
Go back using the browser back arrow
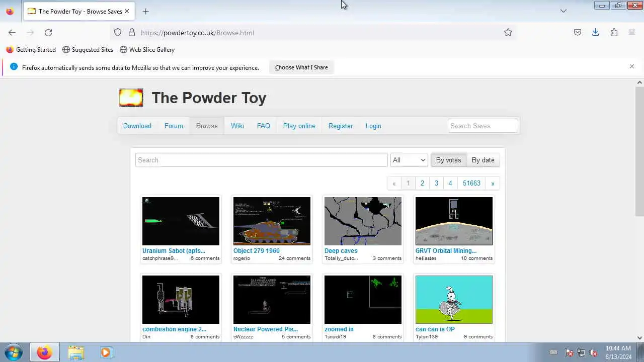pyautogui.click(x=12, y=33)
